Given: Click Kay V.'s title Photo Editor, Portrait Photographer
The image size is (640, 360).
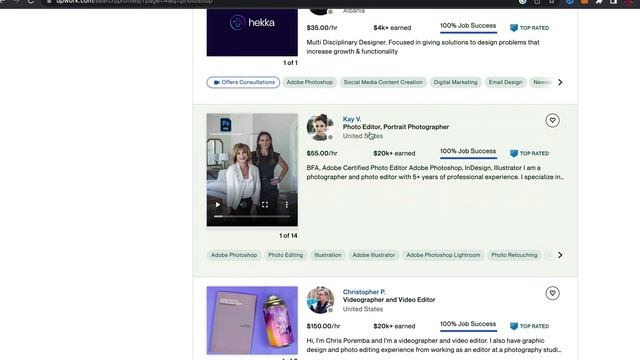Looking at the screenshot, I should click(396, 127).
